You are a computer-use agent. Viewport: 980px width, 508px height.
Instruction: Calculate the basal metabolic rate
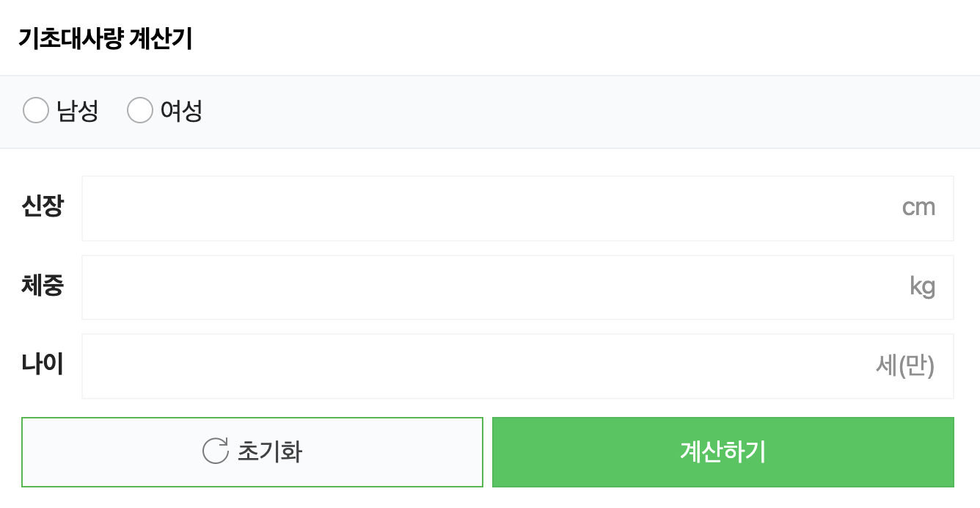[723, 452]
